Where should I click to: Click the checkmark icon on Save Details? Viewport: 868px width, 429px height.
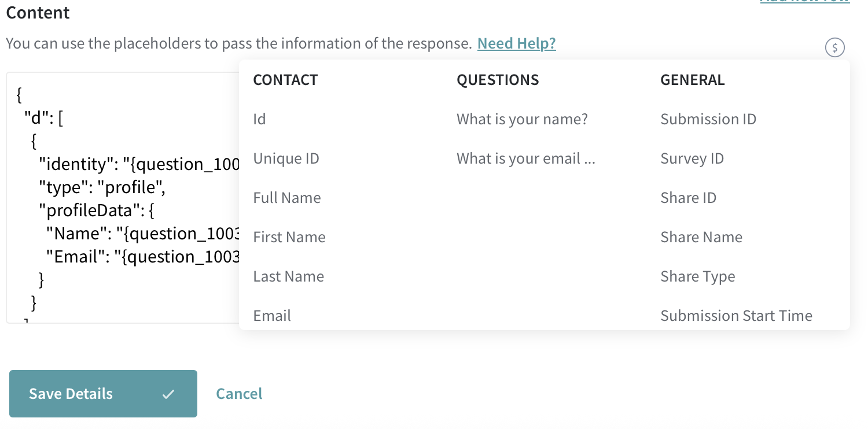tap(168, 394)
